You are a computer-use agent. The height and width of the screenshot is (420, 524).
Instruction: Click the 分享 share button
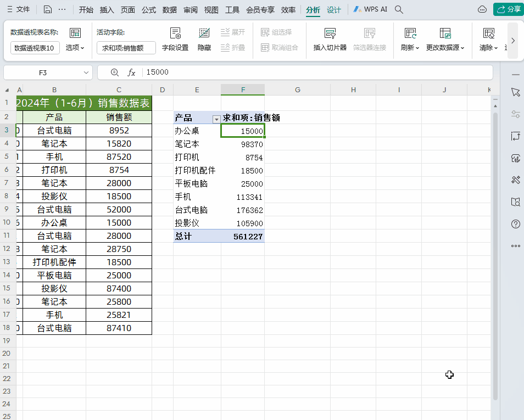509,9
